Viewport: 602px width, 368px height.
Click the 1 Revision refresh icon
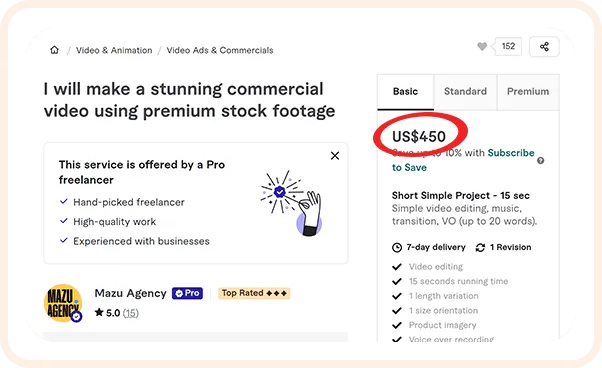(480, 248)
